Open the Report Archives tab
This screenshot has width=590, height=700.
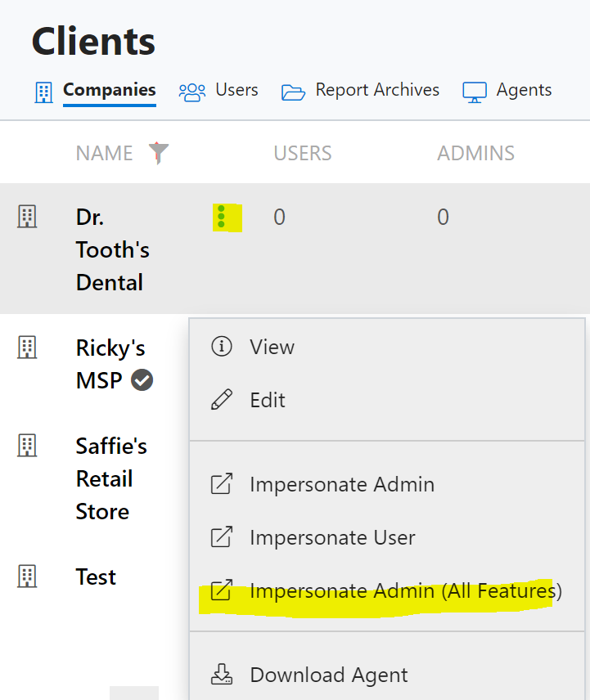pyautogui.click(x=377, y=90)
